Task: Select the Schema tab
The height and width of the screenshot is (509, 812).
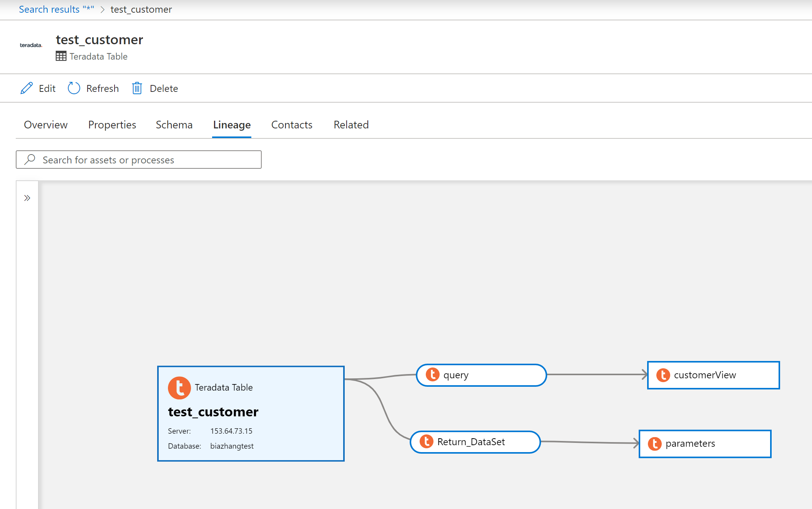Action: pos(173,124)
